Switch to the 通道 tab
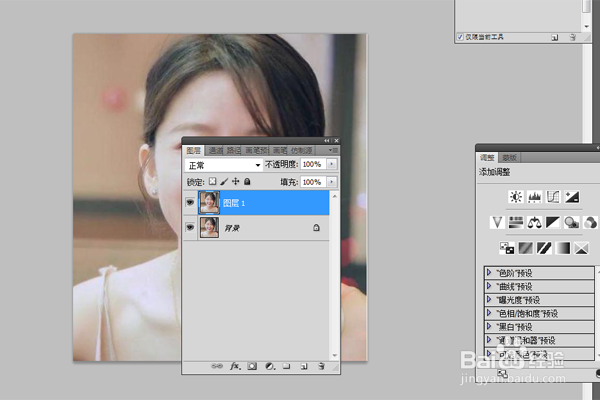 click(x=215, y=150)
